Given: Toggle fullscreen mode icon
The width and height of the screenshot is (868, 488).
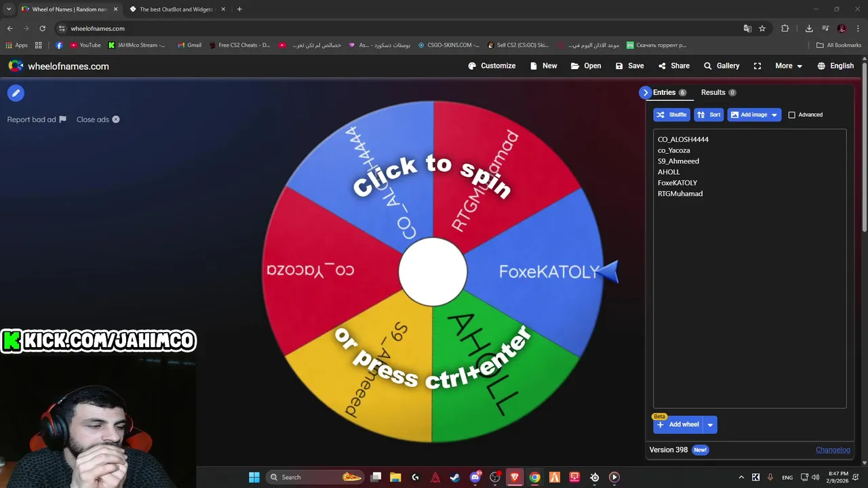Looking at the screenshot, I should pyautogui.click(x=757, y=66).
